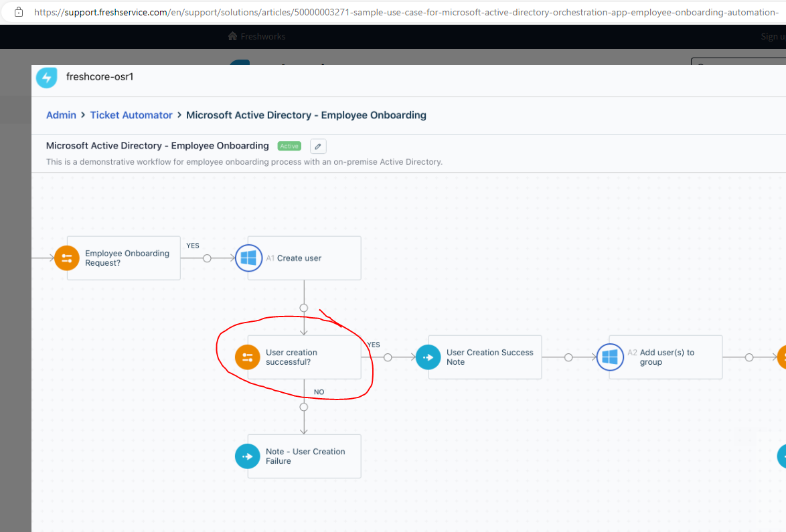Click the Freshservice lightning bolt logo

(x=47, y=78)
